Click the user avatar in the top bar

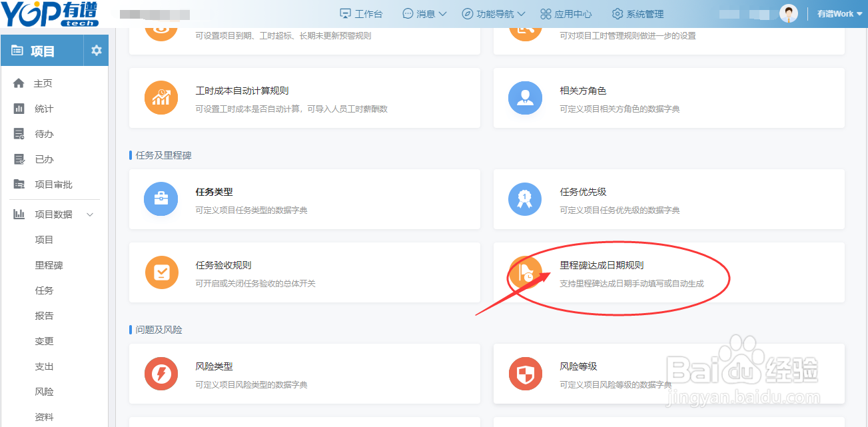coord(789,13)
